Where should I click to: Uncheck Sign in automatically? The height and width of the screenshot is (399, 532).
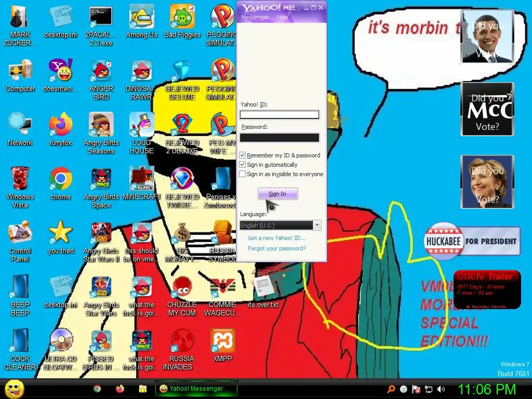[x=242, y=165]
